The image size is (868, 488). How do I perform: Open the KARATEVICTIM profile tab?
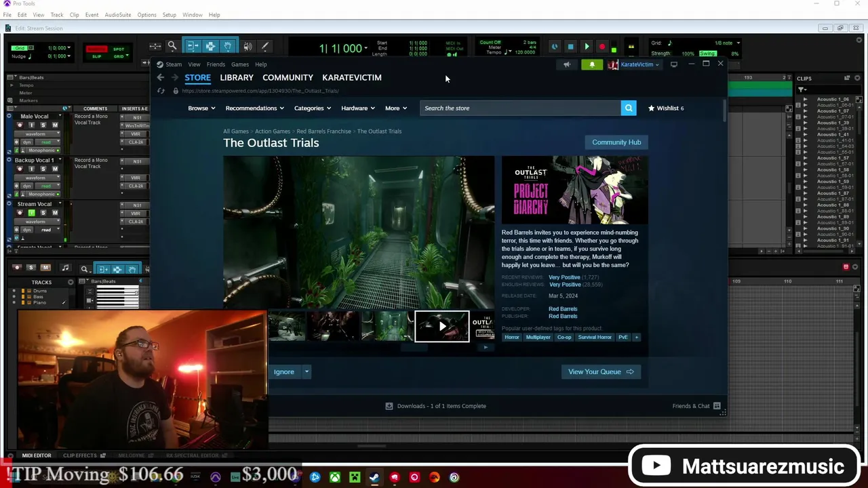click(352, 77)
